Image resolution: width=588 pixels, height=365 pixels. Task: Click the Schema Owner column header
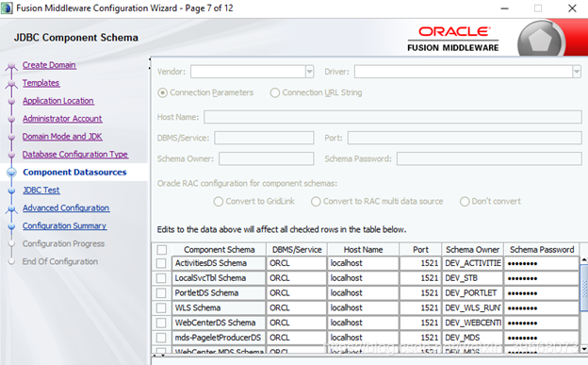click(472, 250)
